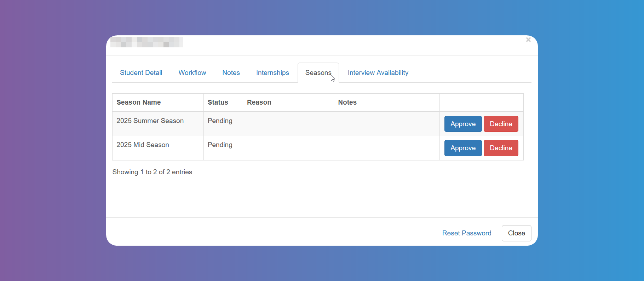Go to the Internships tab
Image resolution: width=644 pixels, height=281 pixels.
(272, 73)
